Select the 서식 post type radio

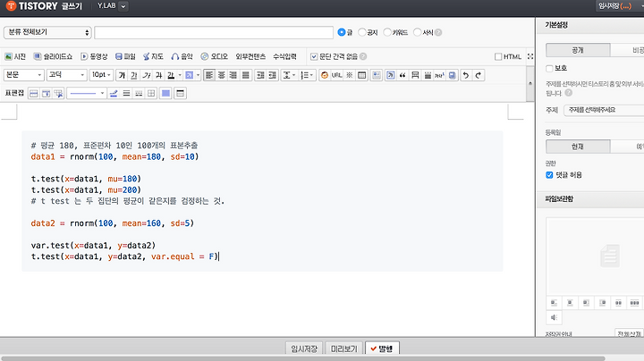coord(418,32)
